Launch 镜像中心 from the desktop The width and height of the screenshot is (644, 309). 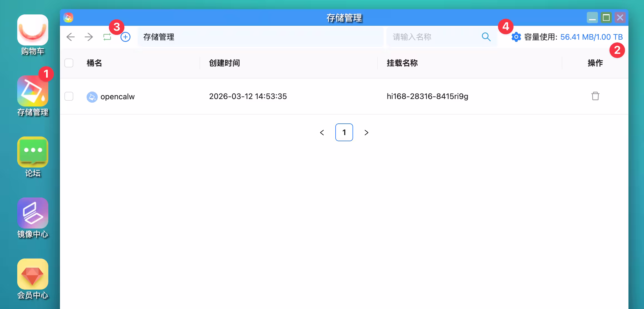tap(32, 214)
